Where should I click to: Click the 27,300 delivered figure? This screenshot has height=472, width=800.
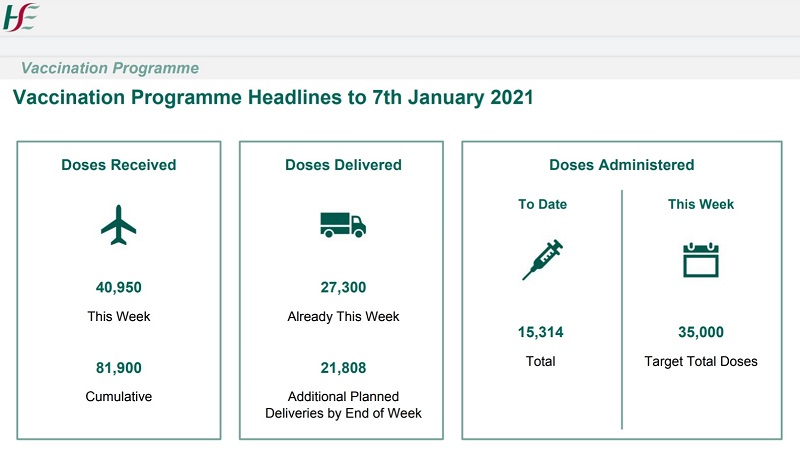(343, 288)
